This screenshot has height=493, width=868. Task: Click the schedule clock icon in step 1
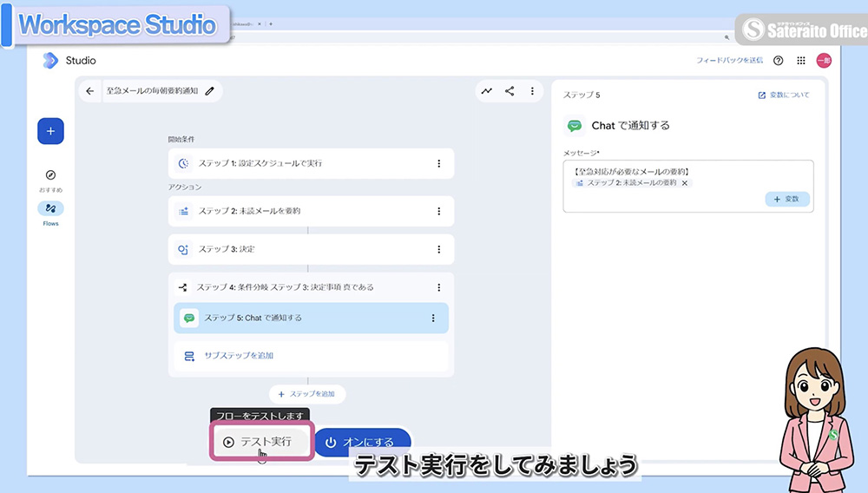pyautogui.click(x=183, y=163)
